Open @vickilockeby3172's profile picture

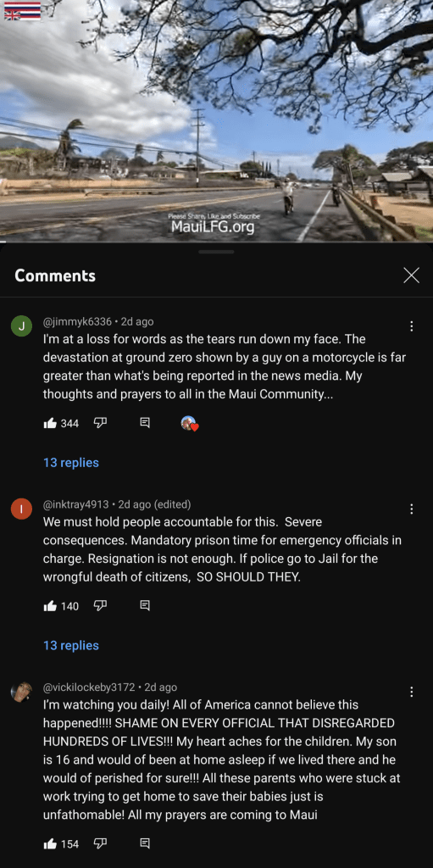(21, 693)
